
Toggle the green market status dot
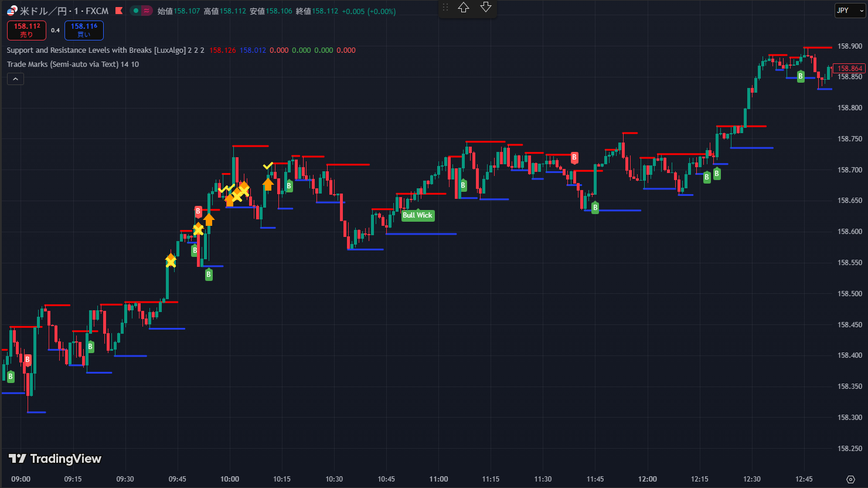[x=136, y=11]
